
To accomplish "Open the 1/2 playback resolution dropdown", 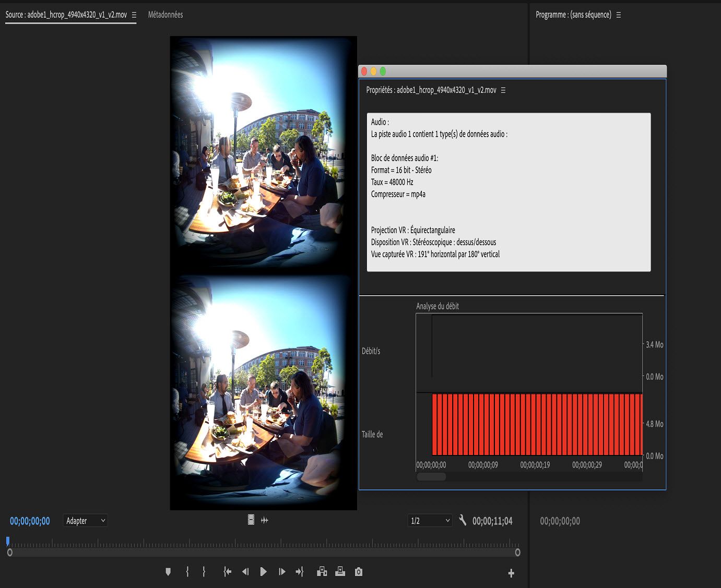I will coord(430,521).
